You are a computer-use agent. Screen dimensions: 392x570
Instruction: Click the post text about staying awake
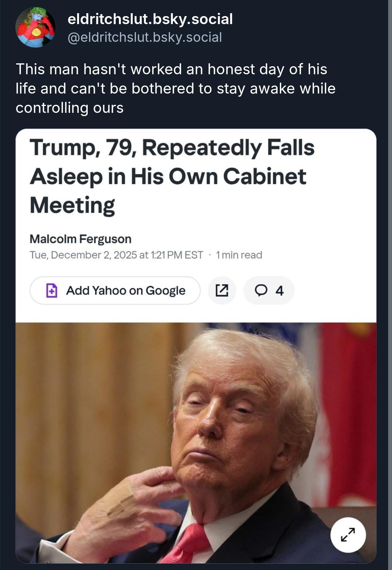click(175, 88)
